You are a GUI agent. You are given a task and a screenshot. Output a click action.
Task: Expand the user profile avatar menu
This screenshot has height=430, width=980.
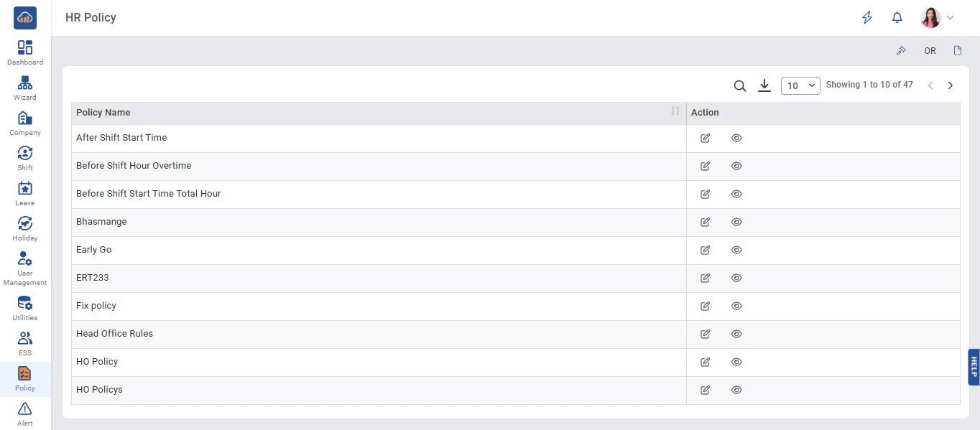pyautogui.click(x=938, y=18)
